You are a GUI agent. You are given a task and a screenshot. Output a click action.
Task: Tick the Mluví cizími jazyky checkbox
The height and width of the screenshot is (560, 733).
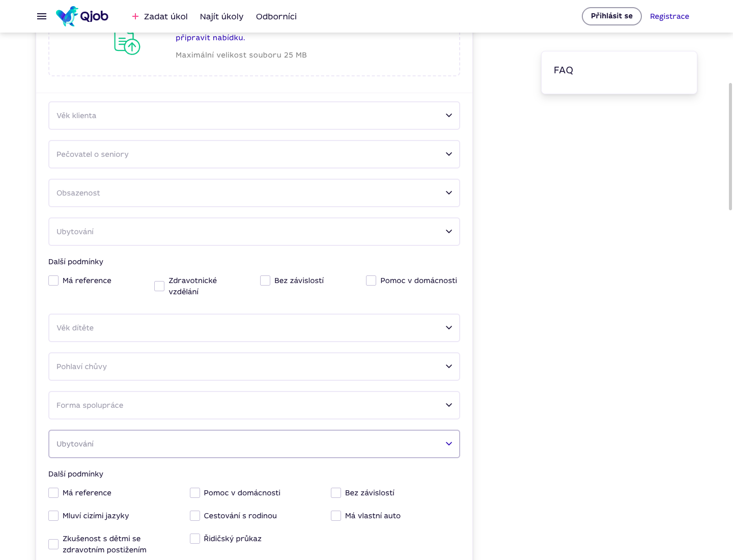[x=53, y=516]
